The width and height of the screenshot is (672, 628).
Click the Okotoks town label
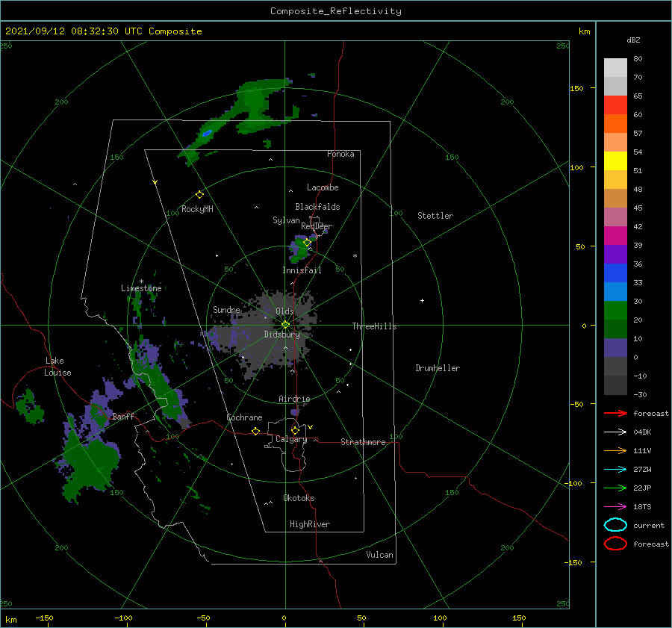[299, 498]
